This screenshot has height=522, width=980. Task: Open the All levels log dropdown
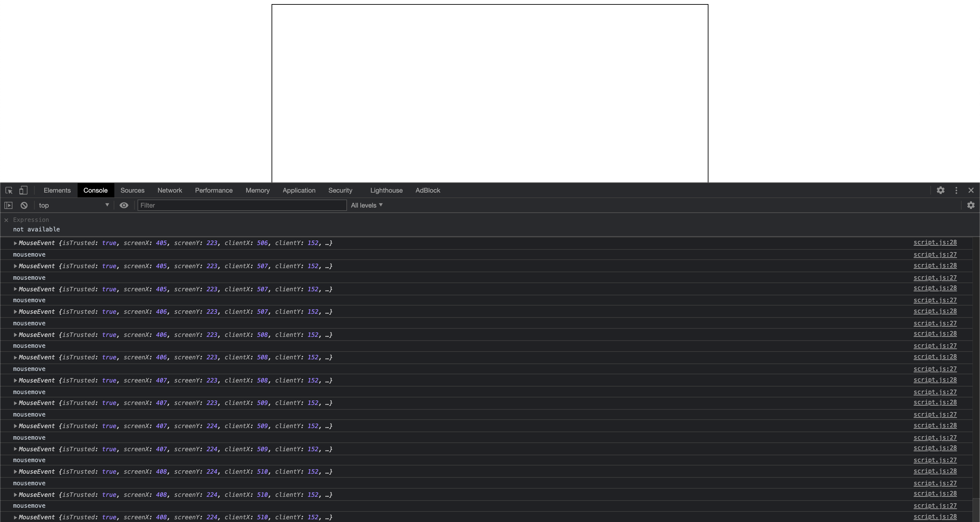(x=366, y=206)
